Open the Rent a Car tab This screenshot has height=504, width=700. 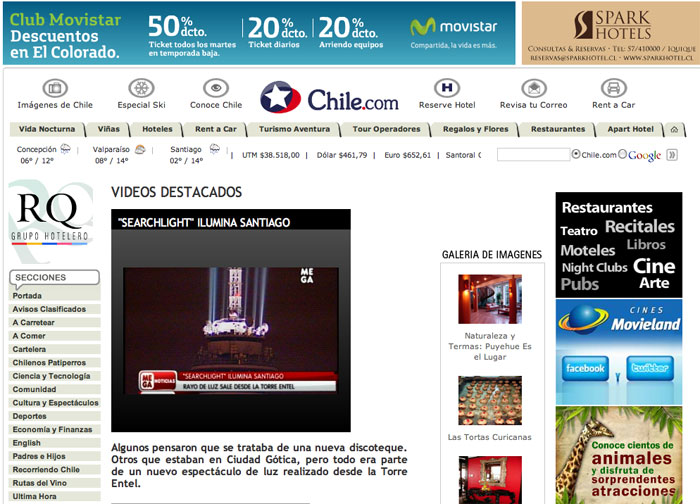[x=216, y=129]
